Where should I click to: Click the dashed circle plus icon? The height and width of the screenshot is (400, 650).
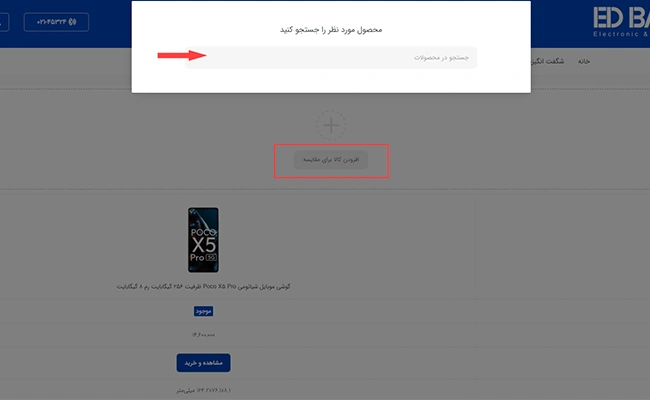click(331, 125)
